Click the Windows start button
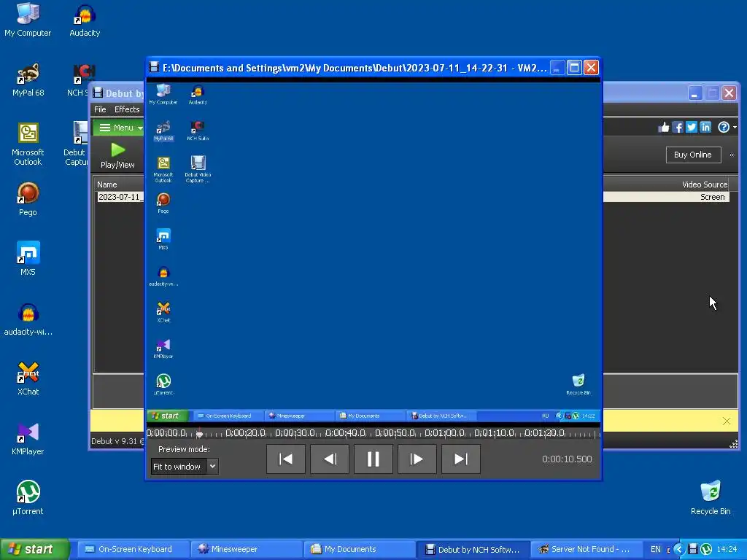Screen dimensions: 747x560 [x=34, y=550]
